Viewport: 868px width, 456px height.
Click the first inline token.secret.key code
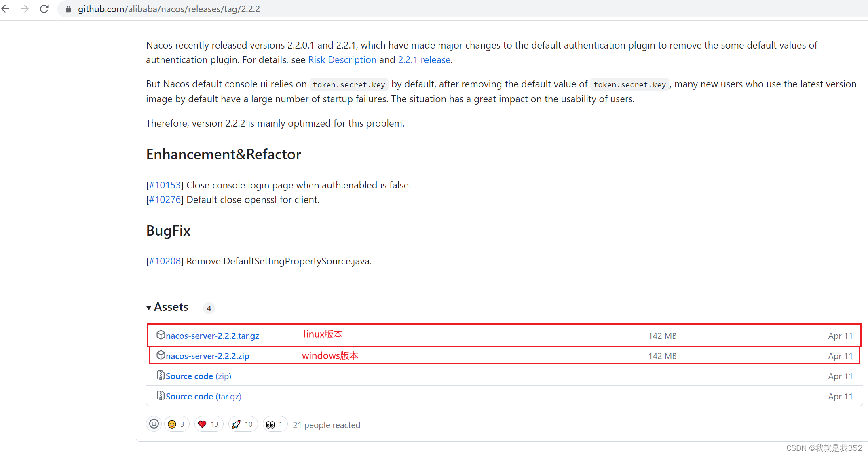349,84
